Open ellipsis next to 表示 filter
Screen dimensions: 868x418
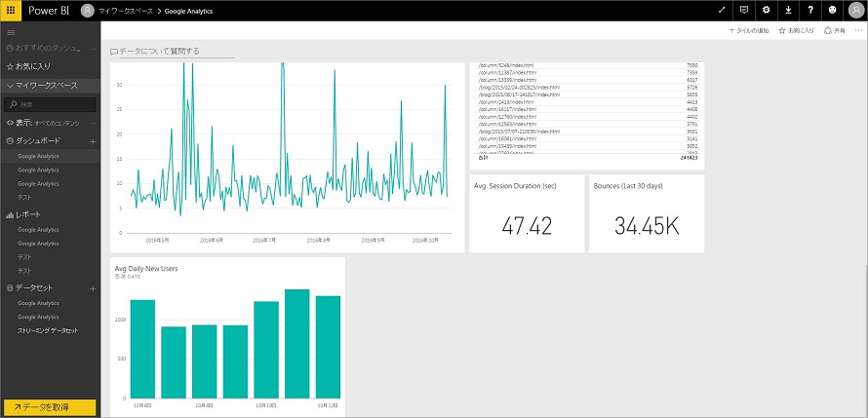tap(93, 123)
